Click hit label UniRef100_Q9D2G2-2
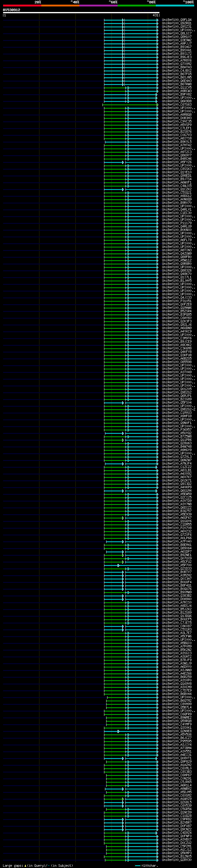The width and height of the screenshot is (197, 868). [179, 410]
